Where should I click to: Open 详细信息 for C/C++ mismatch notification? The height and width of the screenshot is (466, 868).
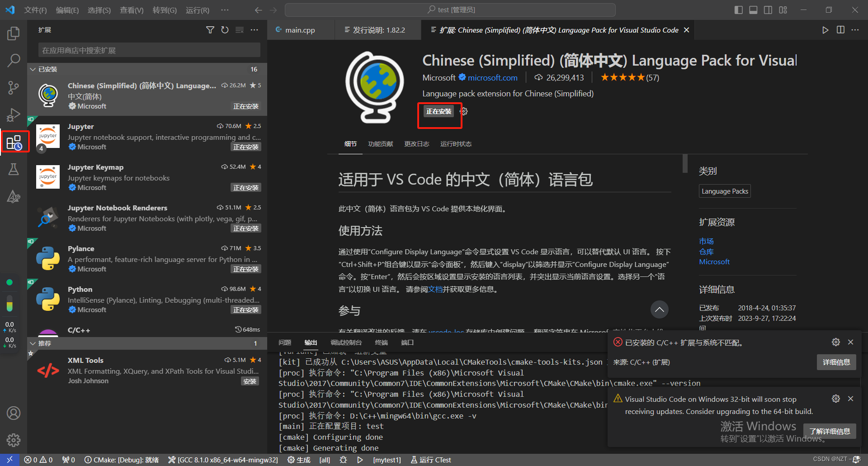coord(836,362)
